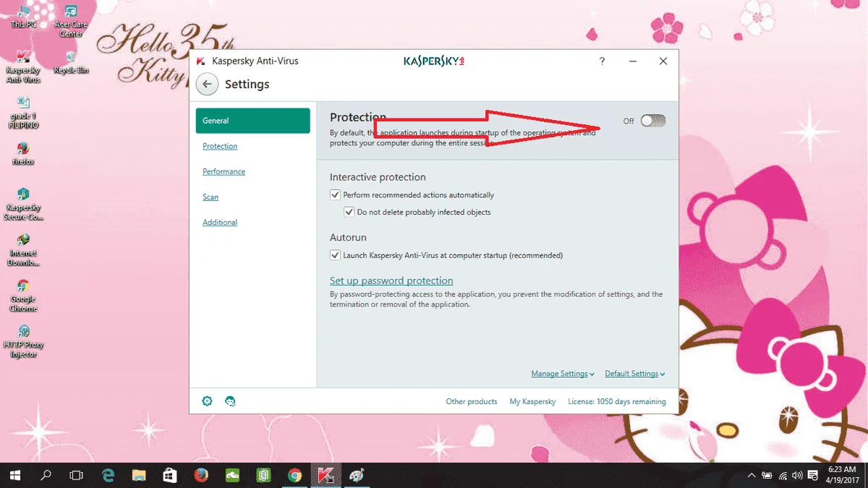Screen dimensions: 868x488
Task: Open the settings gear icon at window bottom
Action: point(208,401)
